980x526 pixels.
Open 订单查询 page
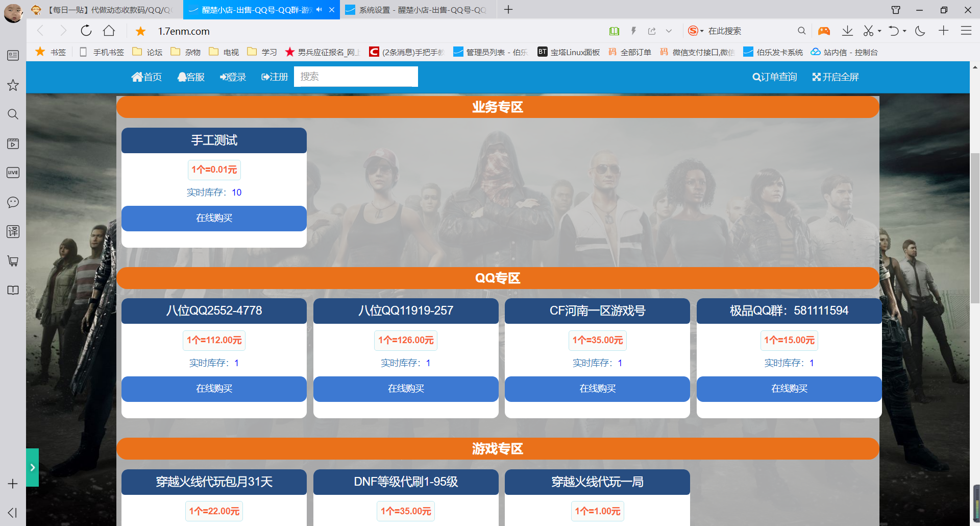(x=774, y=77)
